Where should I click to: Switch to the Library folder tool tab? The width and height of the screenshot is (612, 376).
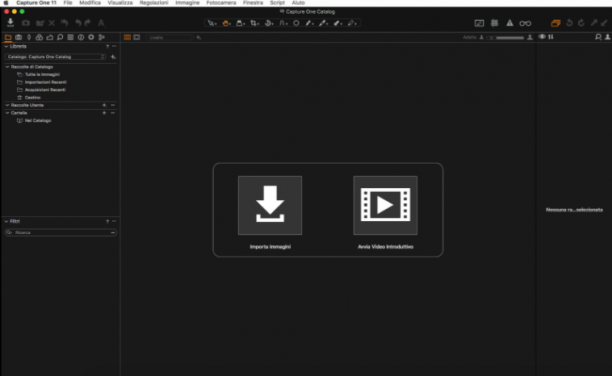8,37
